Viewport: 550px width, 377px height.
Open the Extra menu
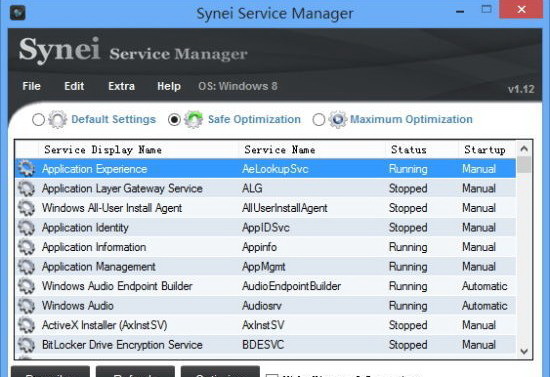click(121, 86)
